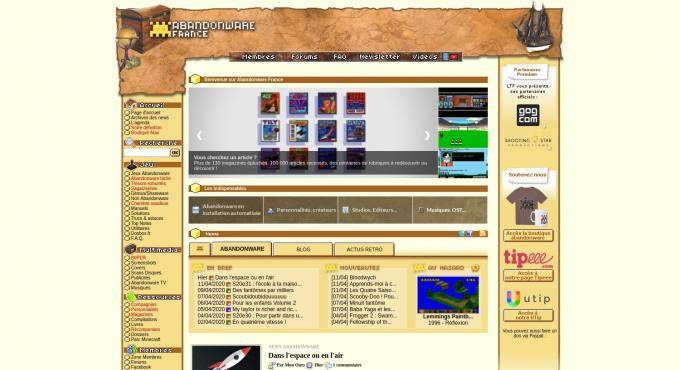The image size is (680, 370).
Task: Open the Bloodwych entry in Nouveautés
Action: coord(353,277)
